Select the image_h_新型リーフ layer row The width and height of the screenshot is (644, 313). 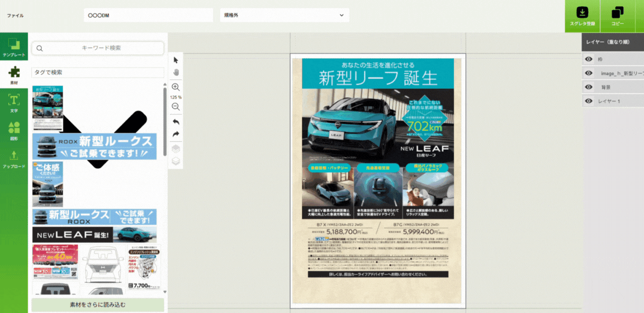(x=621, y=73)
